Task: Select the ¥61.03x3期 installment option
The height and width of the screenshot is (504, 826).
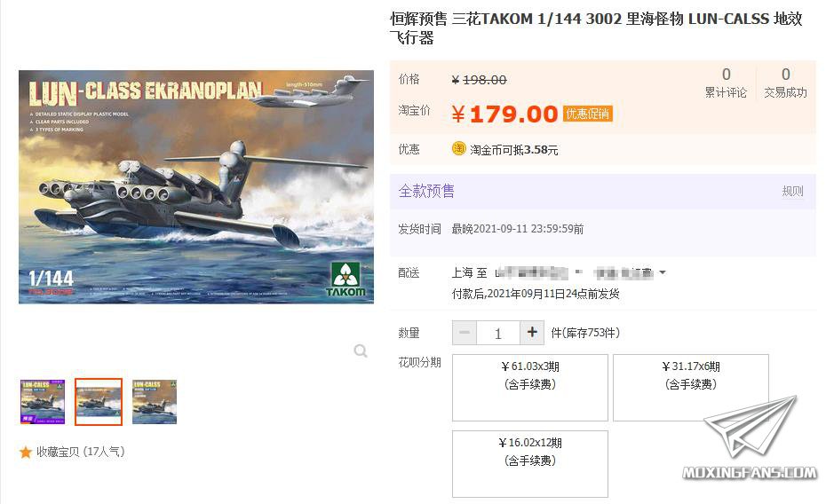Action: tap(530, 388)
